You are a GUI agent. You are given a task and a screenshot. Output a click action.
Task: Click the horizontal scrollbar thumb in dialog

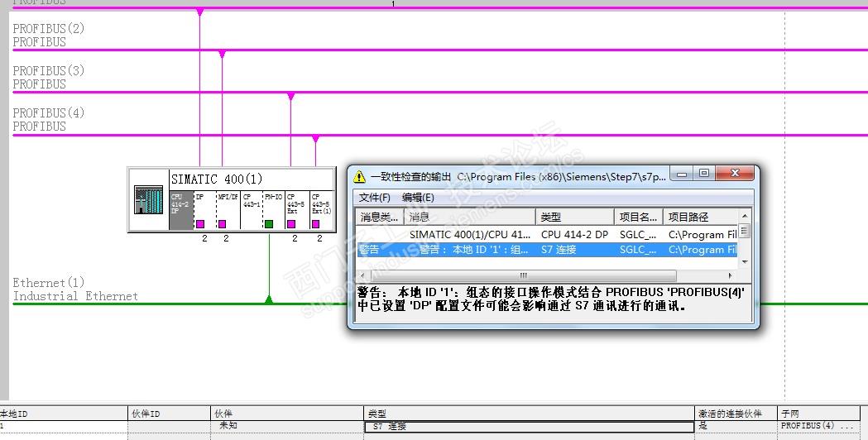point(523,275)
